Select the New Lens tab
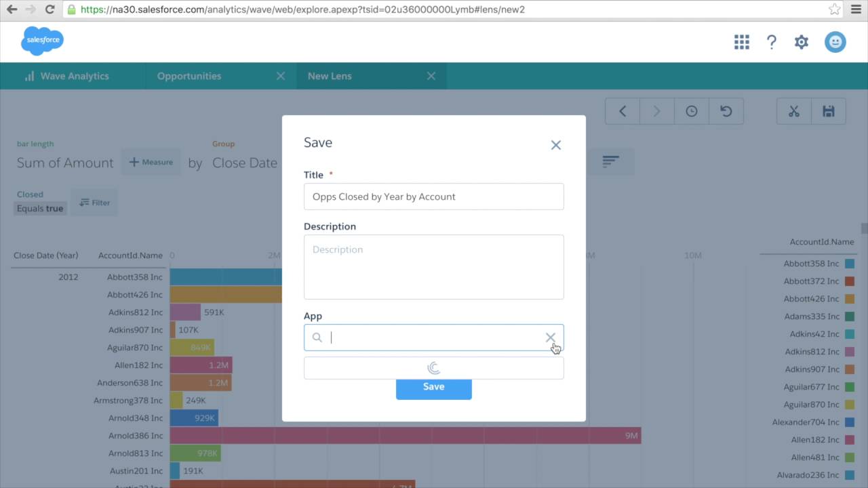 (372, 76)
